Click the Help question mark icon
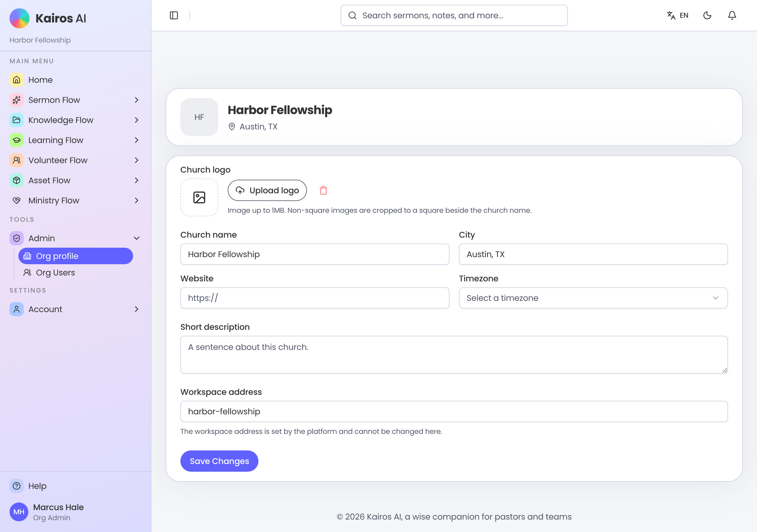The width and height of the screenshot is (757, 532). [x=17, y=486]
